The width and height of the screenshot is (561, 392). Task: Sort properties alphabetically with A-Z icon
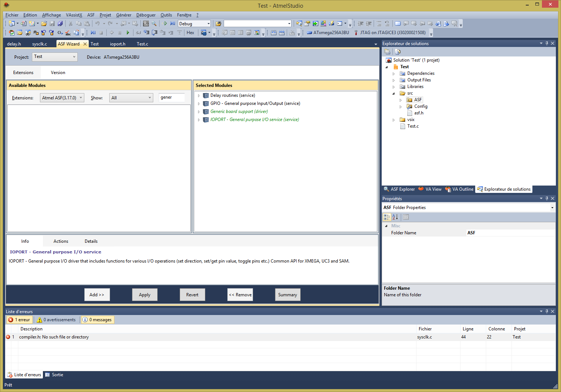pos(395,217)
